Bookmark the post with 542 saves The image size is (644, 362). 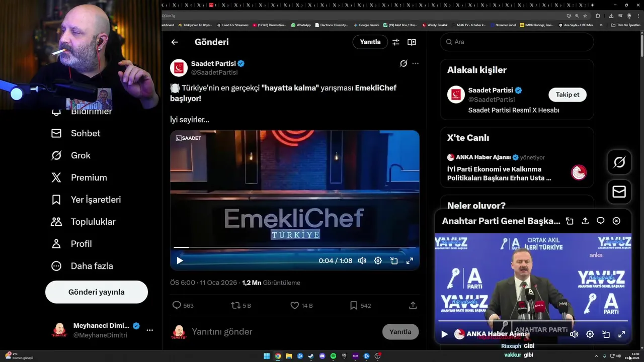(360, 305)
